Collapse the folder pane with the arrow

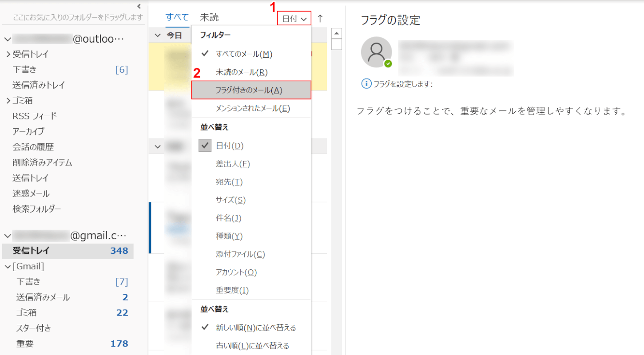tap(139, 6)
